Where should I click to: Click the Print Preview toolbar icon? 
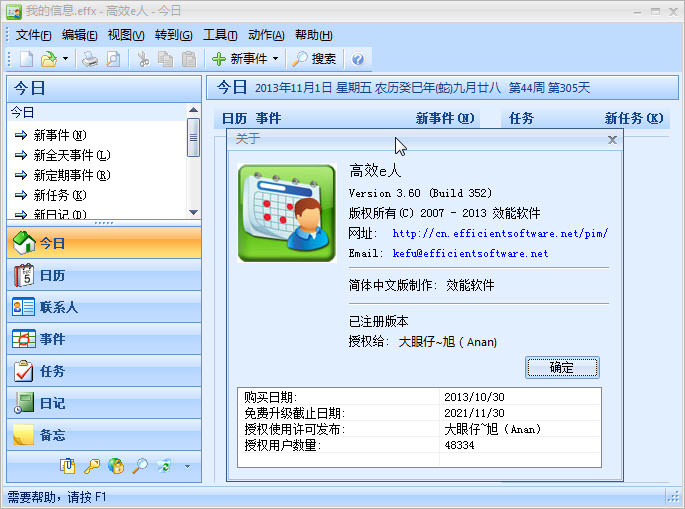(114, 59)
